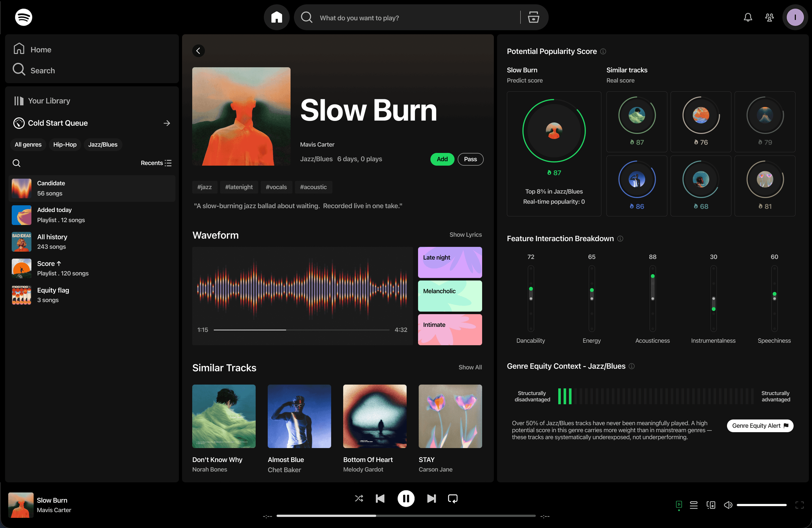This screenshot has height=528, width=812.
Task: Click the library search magnifier icon
Action: [16, 163]
